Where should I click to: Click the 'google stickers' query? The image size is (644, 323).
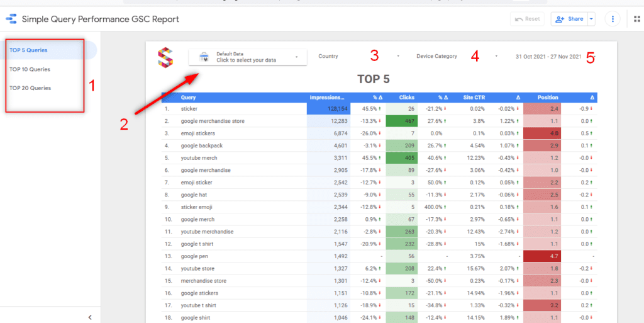tap(199, 293)
